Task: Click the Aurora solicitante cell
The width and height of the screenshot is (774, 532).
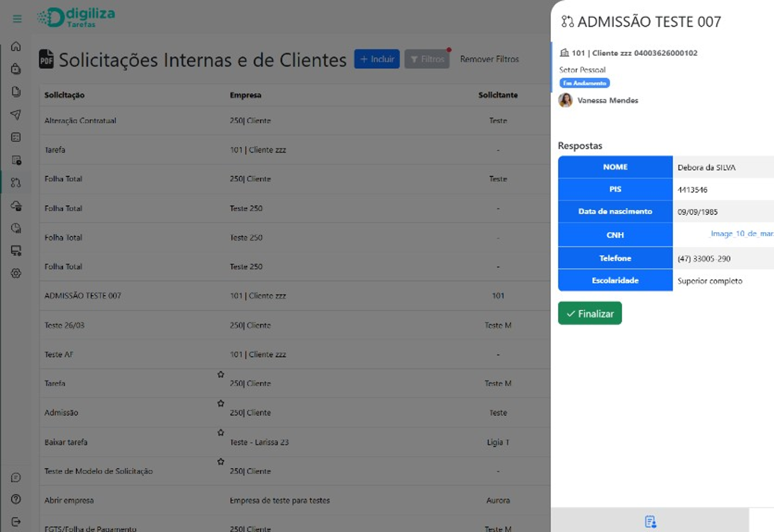Action: point(498,500)
